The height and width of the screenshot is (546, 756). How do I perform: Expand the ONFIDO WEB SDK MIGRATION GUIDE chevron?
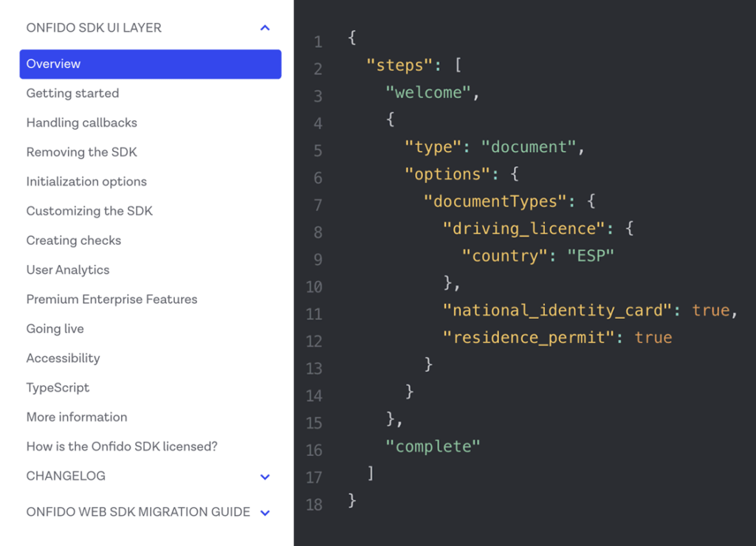point(265,512)
